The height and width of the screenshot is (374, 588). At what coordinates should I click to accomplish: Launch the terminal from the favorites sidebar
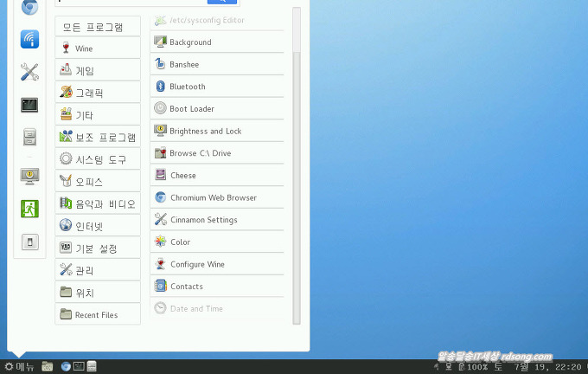point(29,105)
